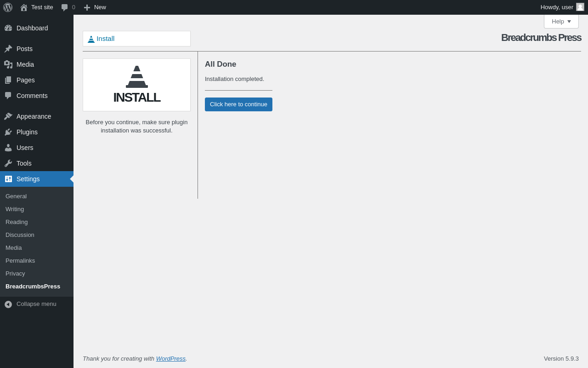Open Tools menu label
This screenshot has width=588, height=368.
[x=24, y=163]
